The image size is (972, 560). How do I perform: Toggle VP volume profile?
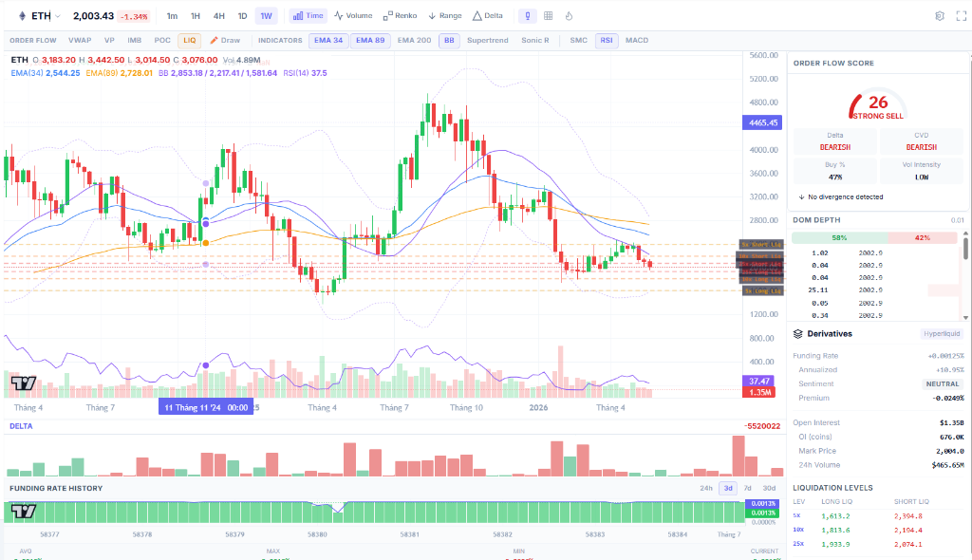tap(109, 40)
